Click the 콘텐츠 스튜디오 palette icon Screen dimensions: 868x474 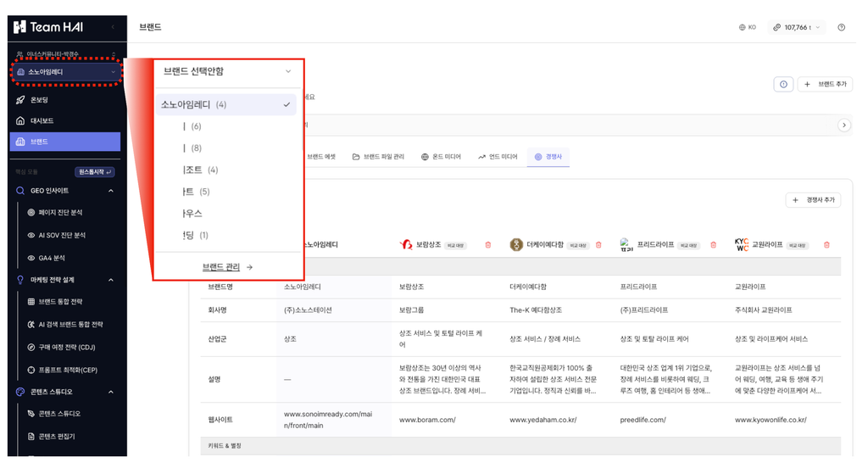(20, 392)
